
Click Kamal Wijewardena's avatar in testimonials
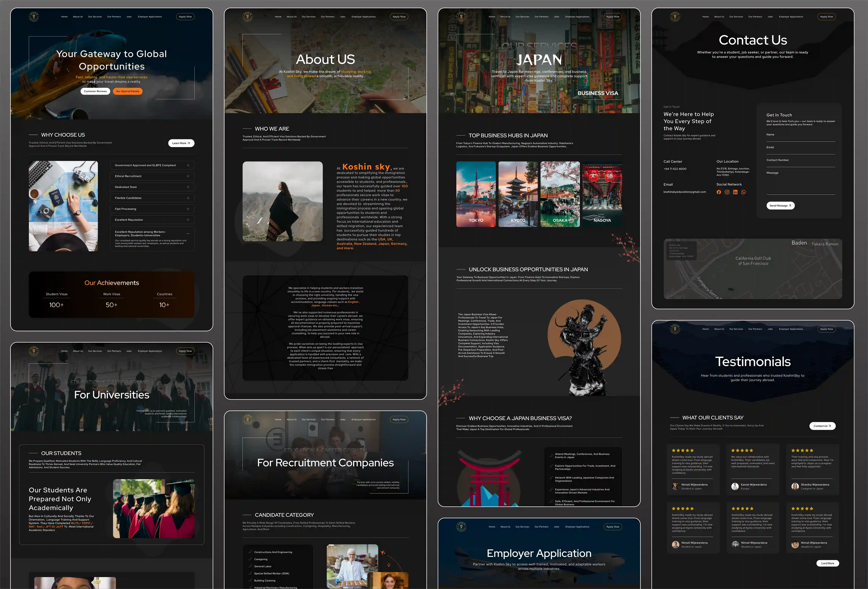735,486
